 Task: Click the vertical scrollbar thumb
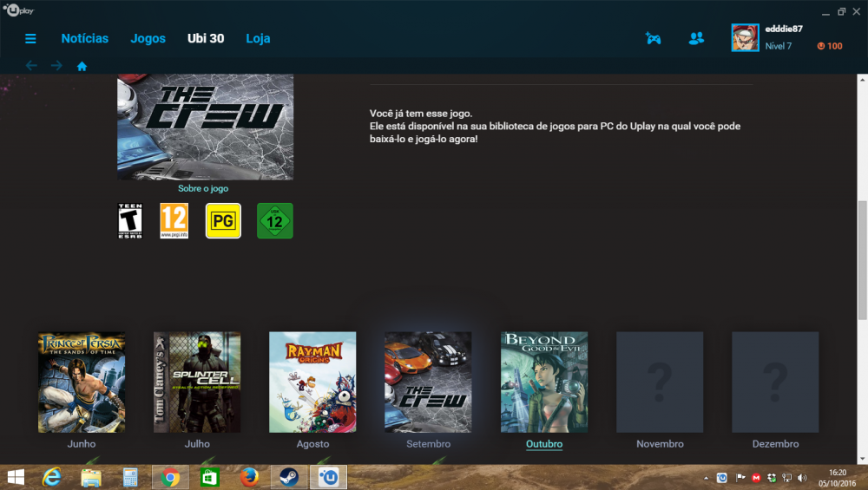861,252
